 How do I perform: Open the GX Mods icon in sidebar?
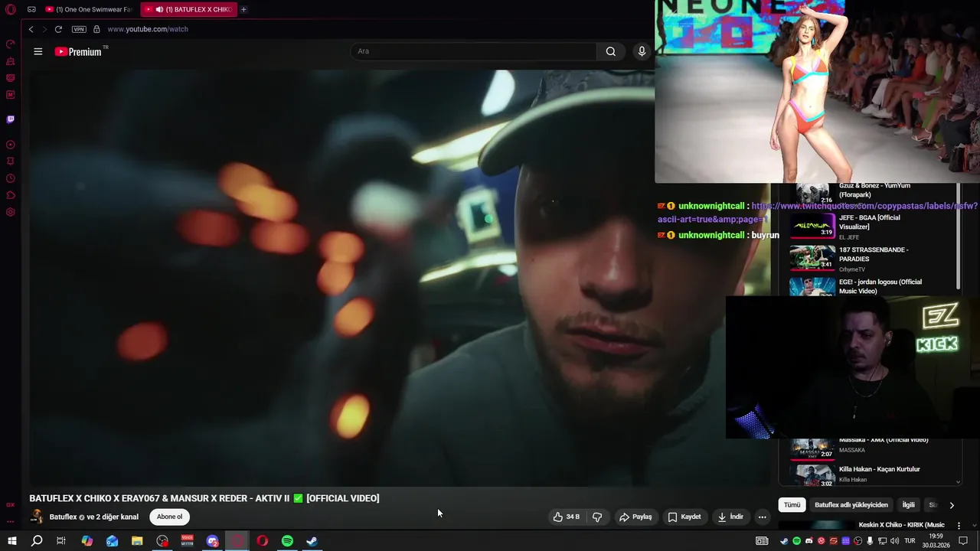pos(11,95)
